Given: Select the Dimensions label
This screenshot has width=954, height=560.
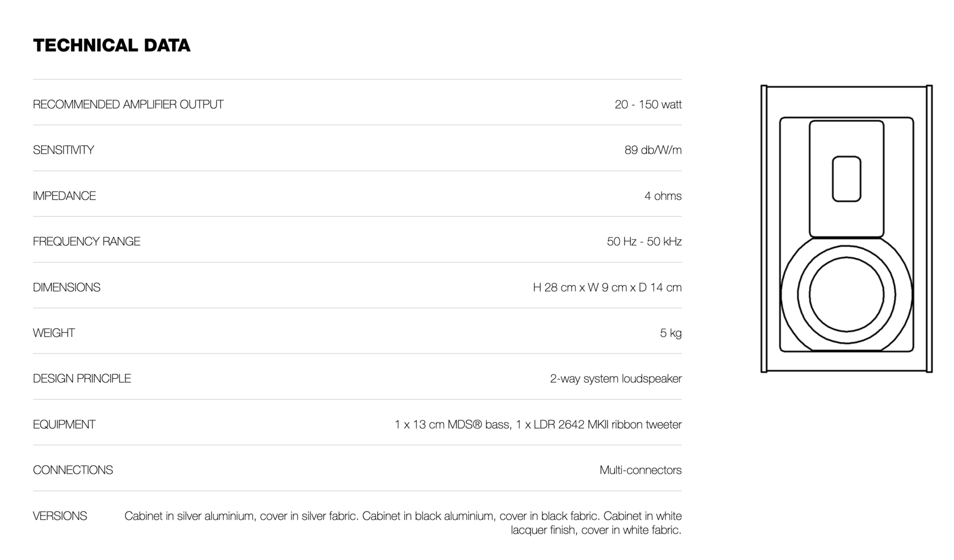Looking at the screenshot, I should point(66,287).
